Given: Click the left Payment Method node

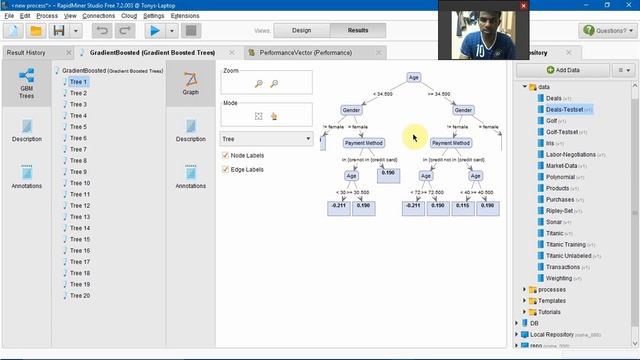Looking at the screenshot, I should [x=364, y=143].
